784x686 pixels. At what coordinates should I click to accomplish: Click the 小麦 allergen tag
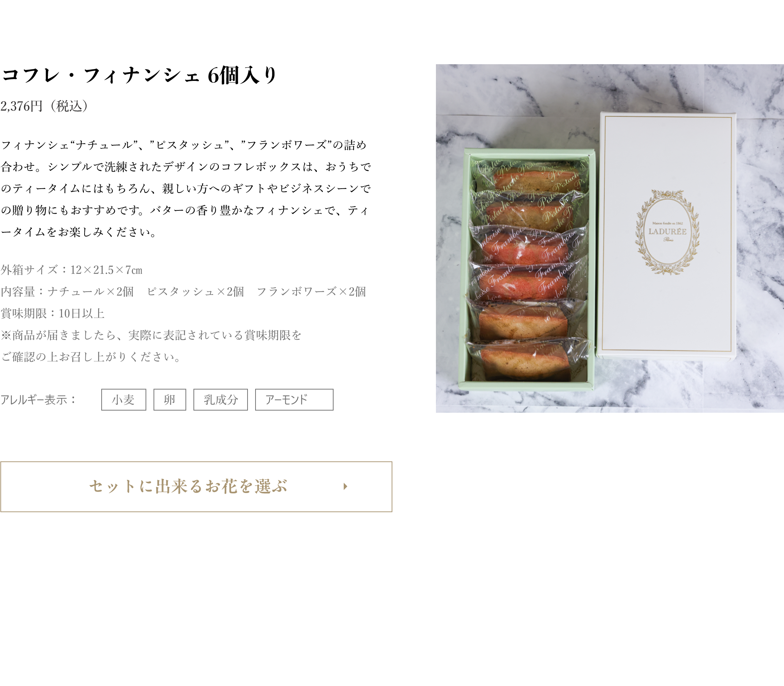(x=124, y=400)
